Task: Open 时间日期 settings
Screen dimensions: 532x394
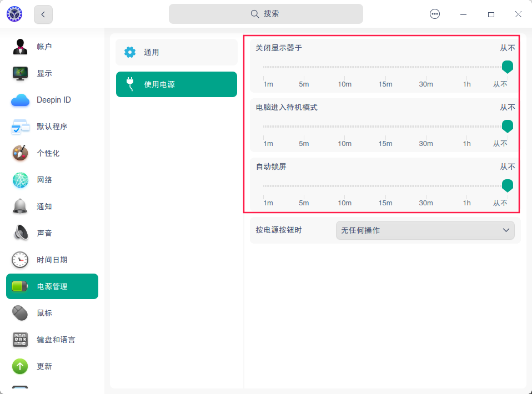Action: (x=19, y=260)
